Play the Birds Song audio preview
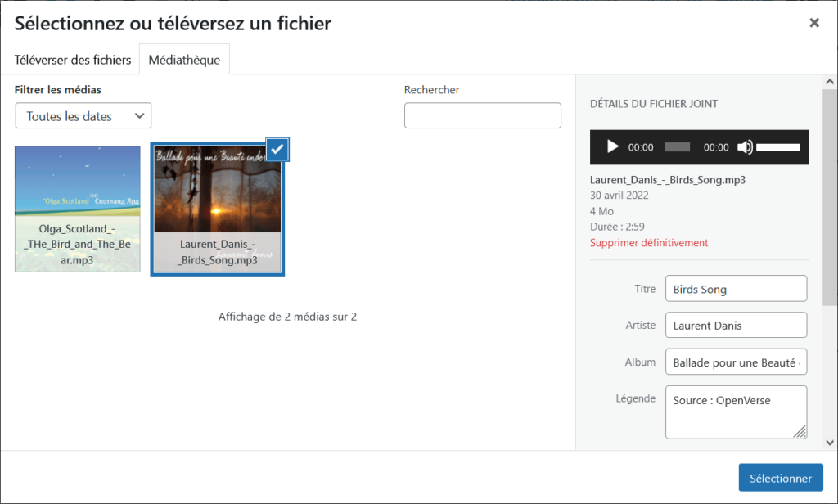The width and height of the screenshot is (838, 504). tap(612, 147)
